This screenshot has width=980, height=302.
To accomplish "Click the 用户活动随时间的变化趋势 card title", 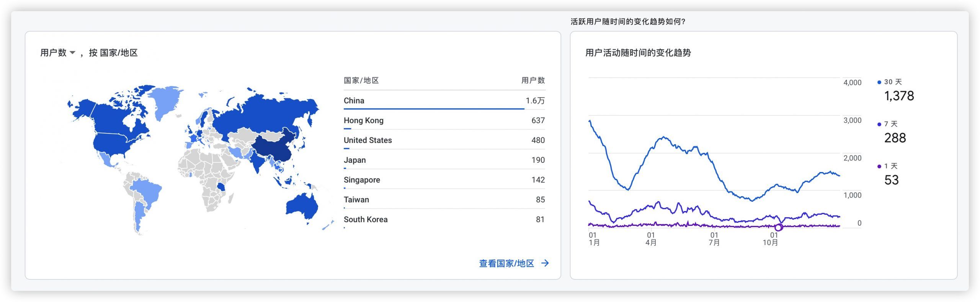I will pyautogui.click(x=638, y=53).
